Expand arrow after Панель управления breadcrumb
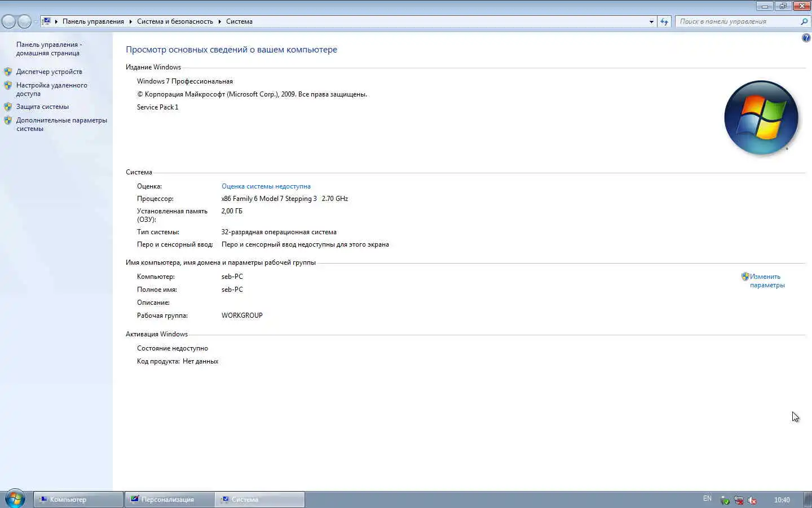This screenshot has width=812, height=508. click(x=130, y=21)
